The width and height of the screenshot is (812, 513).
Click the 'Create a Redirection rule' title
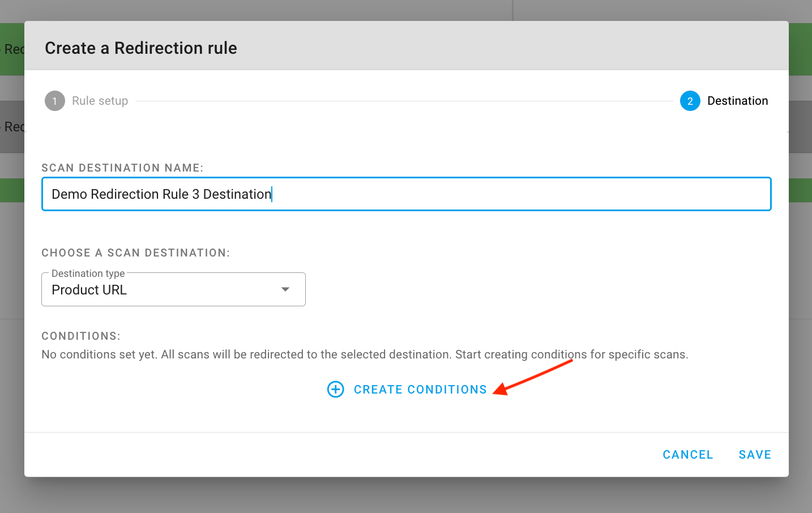click(141, 48)
